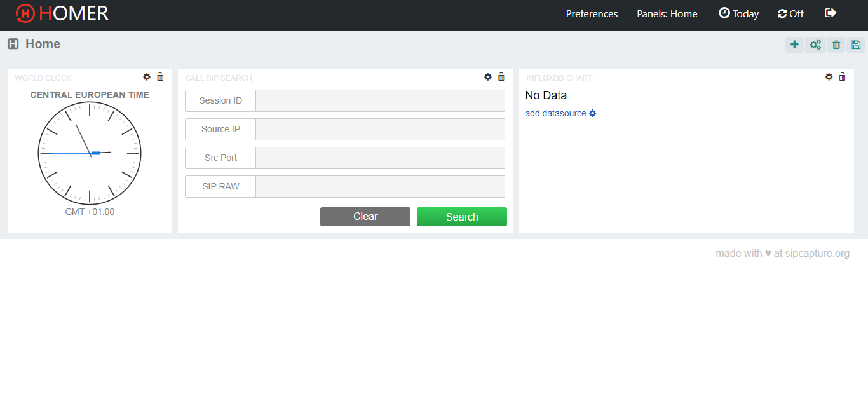Remove the Call SIP Search widget
Screen dimensions: 868x403
pyautogui.click(x=501, y=77)
